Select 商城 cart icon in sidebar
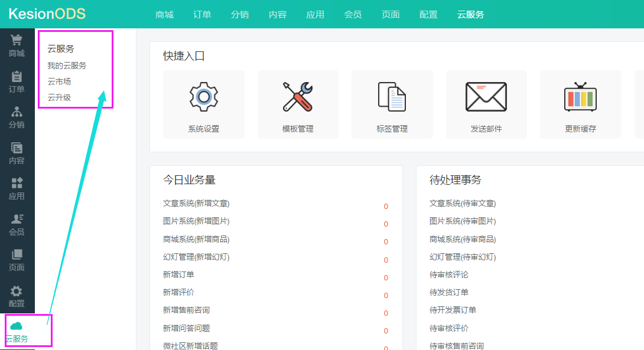This screenshot has width=644, height=350. (17, 41)
